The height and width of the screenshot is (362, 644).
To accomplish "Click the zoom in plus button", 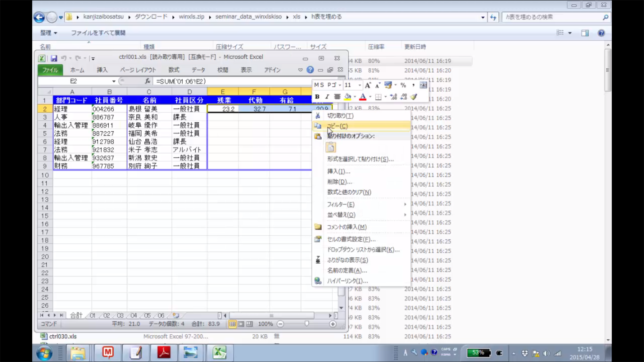I will pos(333,324).
